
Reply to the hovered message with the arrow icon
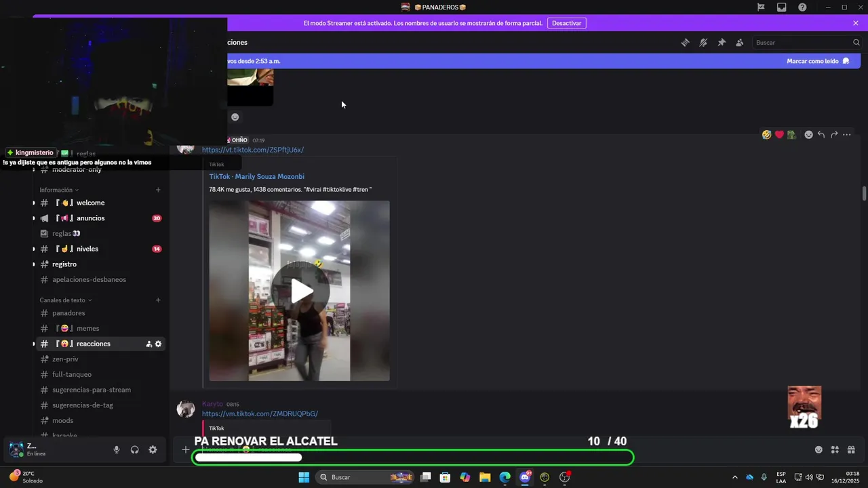tap(821, 135)
